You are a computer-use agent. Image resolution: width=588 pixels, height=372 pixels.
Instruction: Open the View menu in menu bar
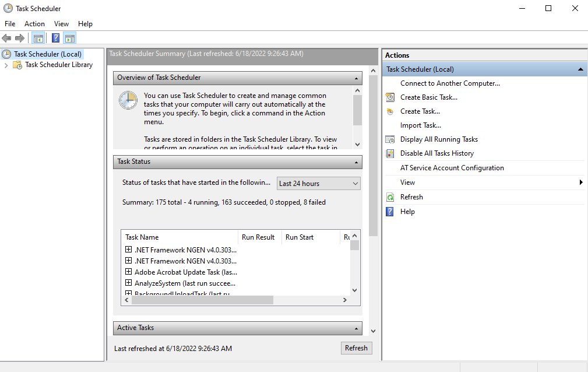[x=62, y=24]
